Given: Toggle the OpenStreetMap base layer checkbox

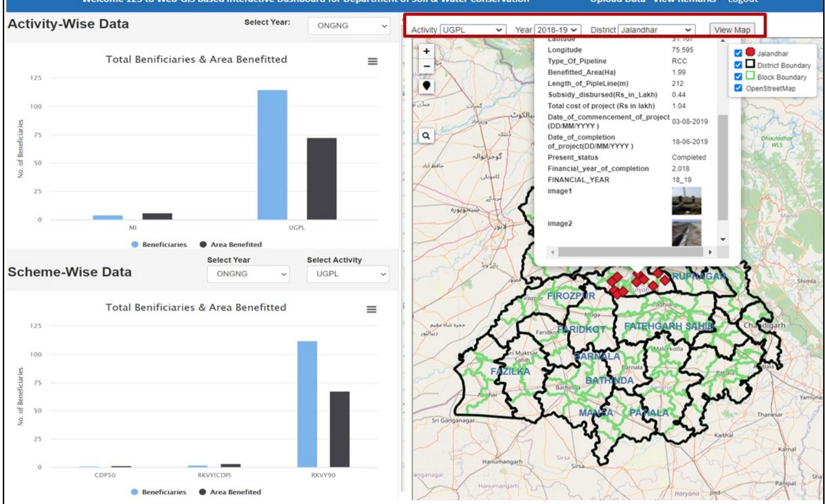Looking at the screenshot, I should tap(738, 88).
